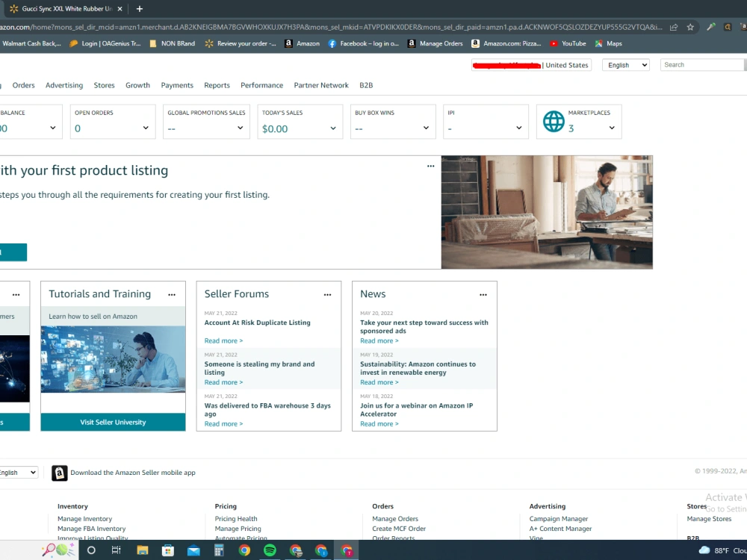Screen dimensions: 747x560
Task: Open the Performance menu
Action: [x=261, y=85]
